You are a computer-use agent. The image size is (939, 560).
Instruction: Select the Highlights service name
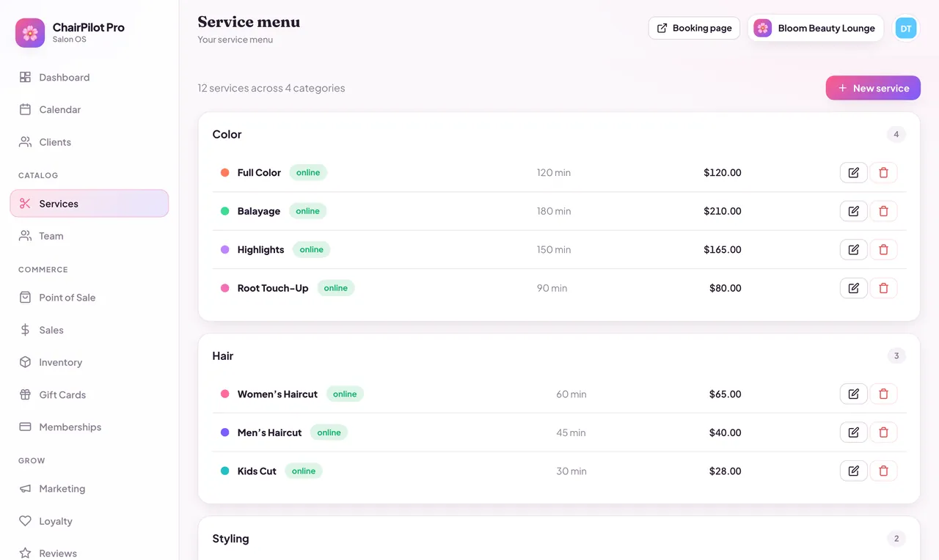pyautogui.click(x=260, y=250)
